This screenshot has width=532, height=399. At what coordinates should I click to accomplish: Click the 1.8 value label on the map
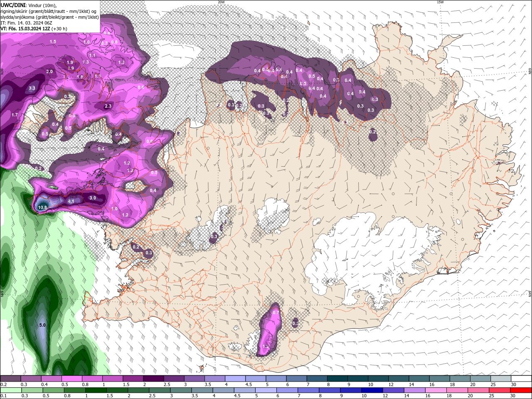pyautogui.click(x=80, y=77)
